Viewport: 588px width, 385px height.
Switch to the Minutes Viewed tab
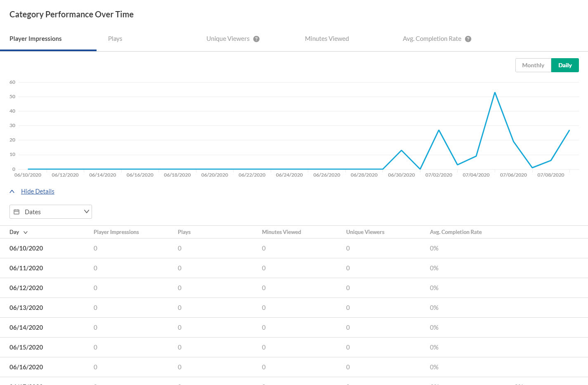click(327, 39)
